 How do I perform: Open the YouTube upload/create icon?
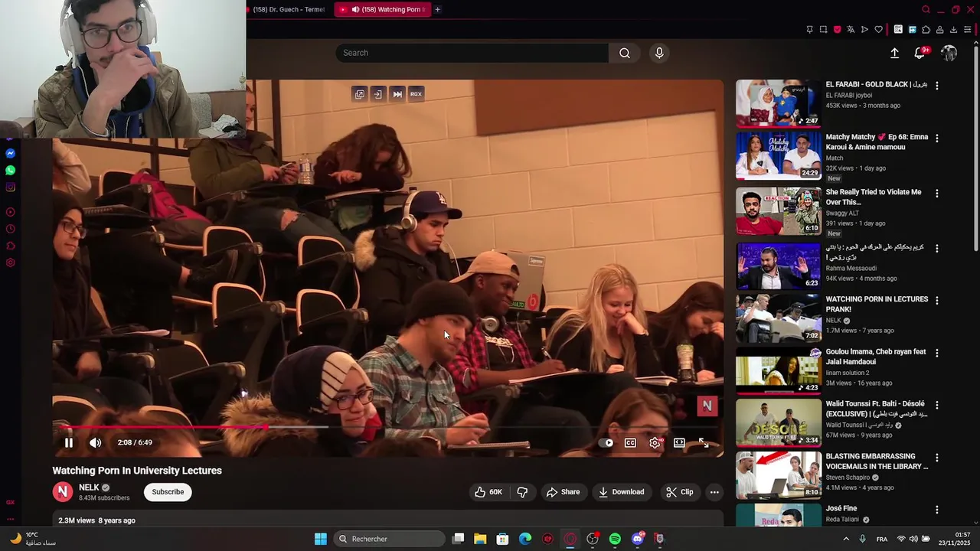894,53
